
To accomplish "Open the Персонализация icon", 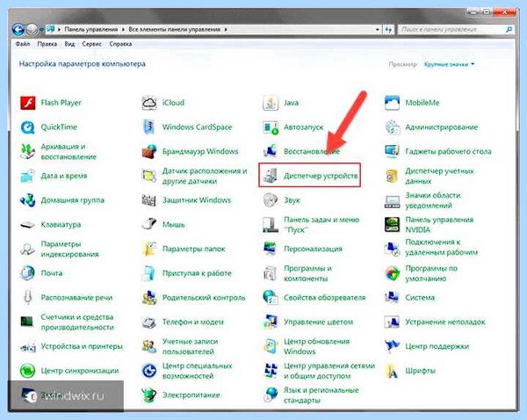I will (271, 249).
